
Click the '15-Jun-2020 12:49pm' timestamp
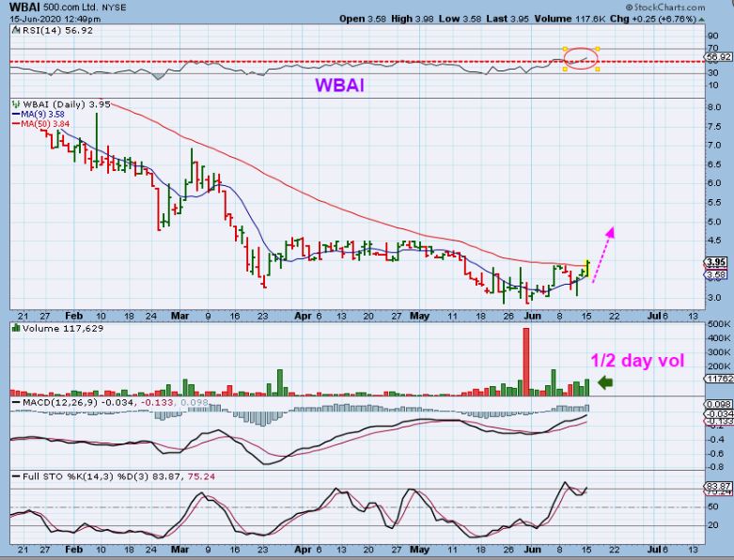55,19
